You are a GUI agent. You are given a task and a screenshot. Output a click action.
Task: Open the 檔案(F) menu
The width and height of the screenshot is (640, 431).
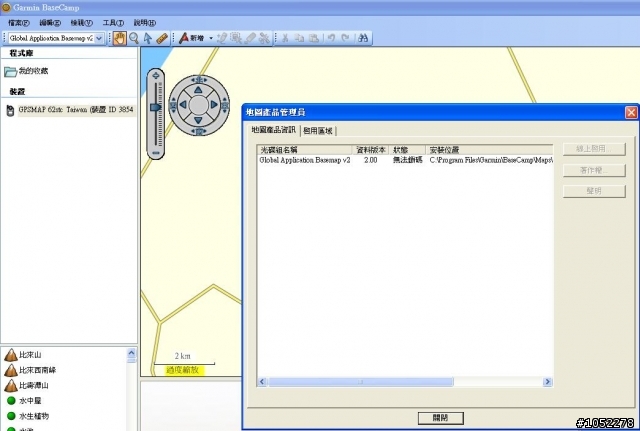19,23
